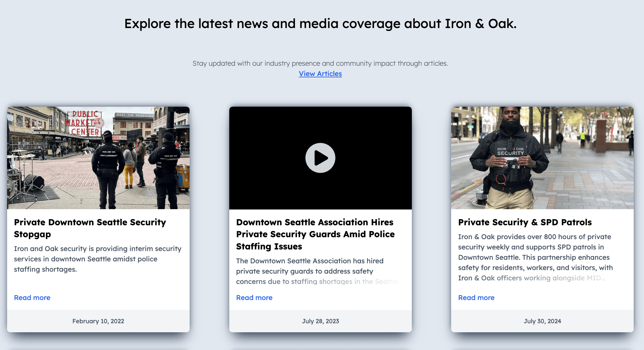Read more about Downtown Seattle Association hiring guards
Viewport: 644px width, 350px height.
(x=254, y=298)
